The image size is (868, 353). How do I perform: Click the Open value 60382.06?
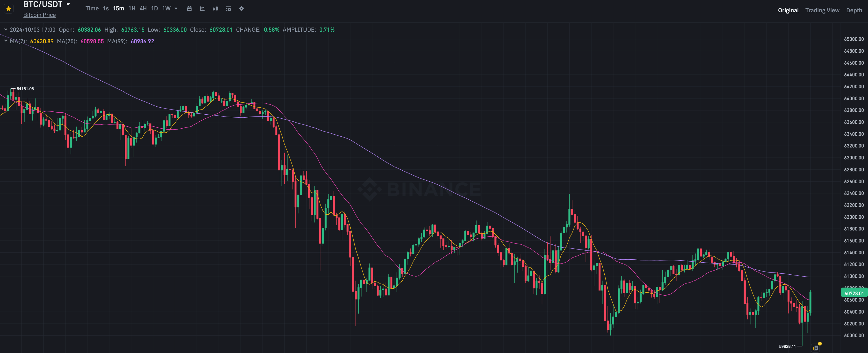[x=89, y=30]
